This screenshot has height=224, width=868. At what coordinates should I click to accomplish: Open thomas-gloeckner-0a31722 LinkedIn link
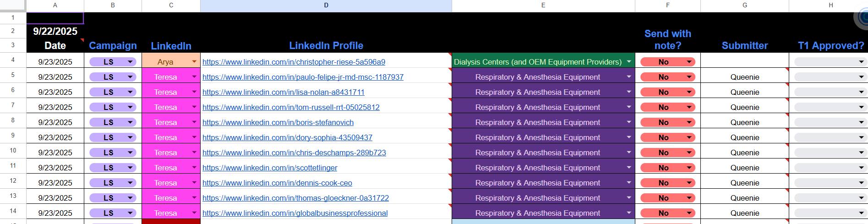[x=295, y=198]
